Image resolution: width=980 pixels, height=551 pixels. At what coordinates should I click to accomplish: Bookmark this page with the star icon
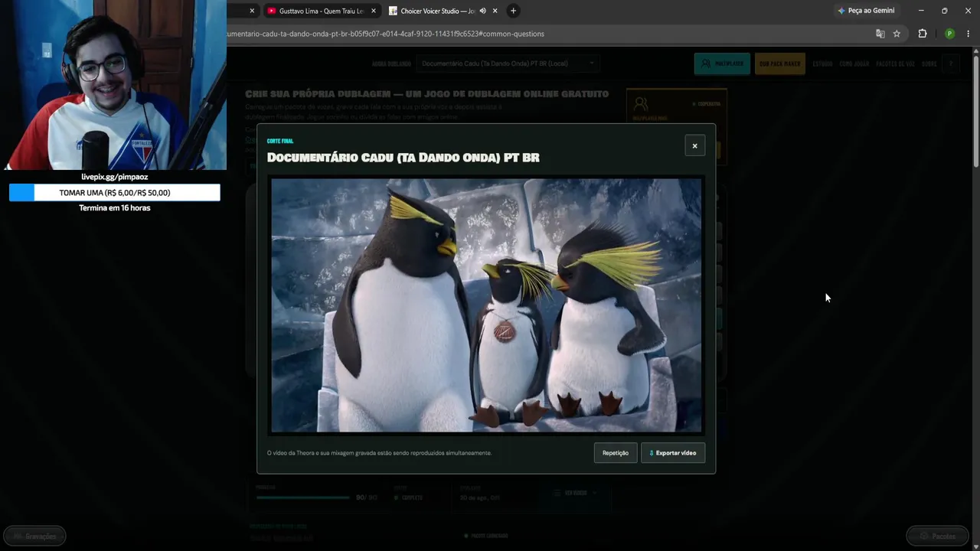tap(897, 34)
